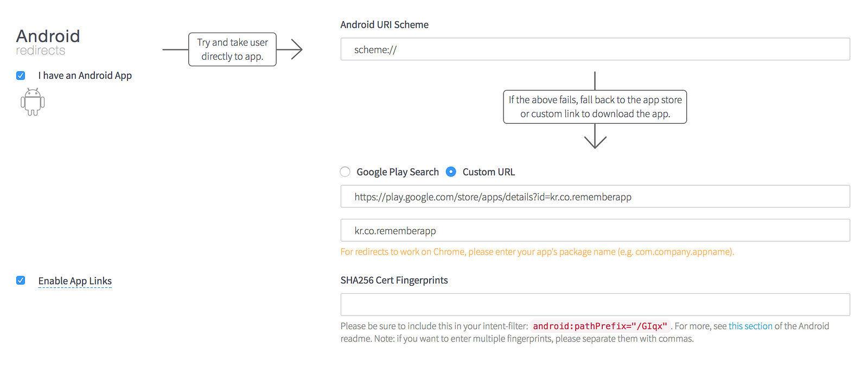The height and width of the screenshot is (372, 868).
Task: Click the Android URI Scheme input field
Action: [x=595, y=49]
